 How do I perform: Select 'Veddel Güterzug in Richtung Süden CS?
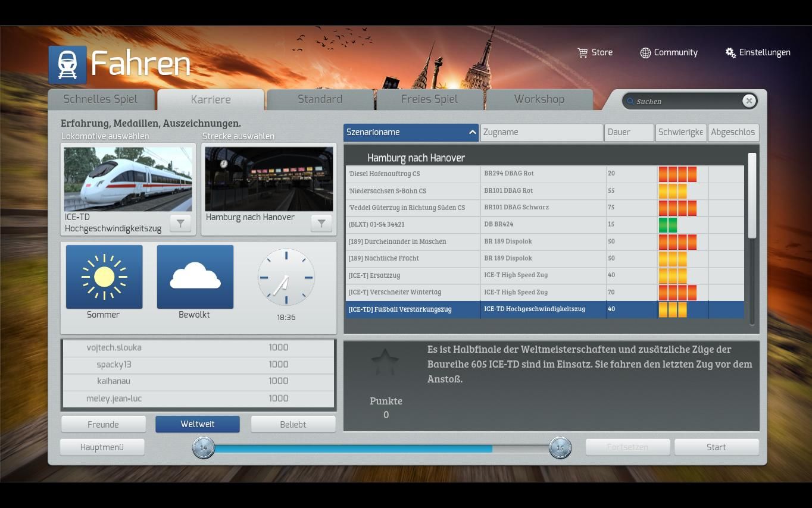(x=413, y=208)
